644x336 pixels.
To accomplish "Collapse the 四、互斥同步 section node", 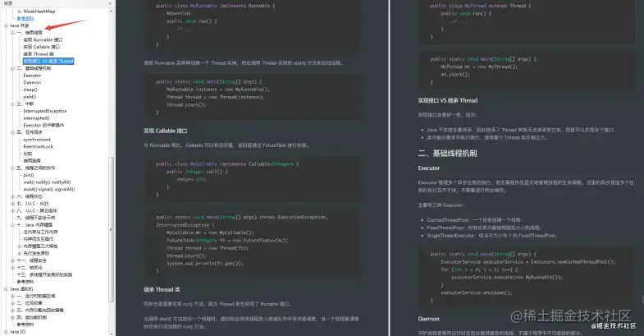I will pos(13,132).
